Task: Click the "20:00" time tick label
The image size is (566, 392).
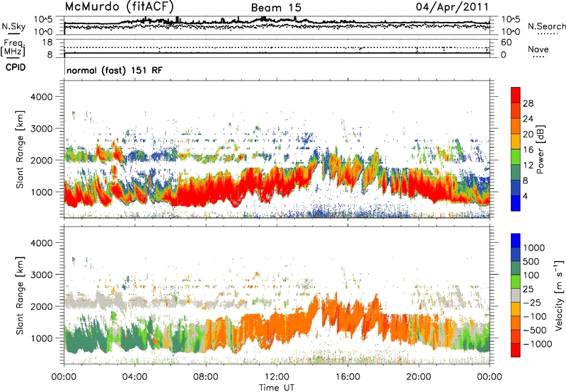Action: coord(418,376)
